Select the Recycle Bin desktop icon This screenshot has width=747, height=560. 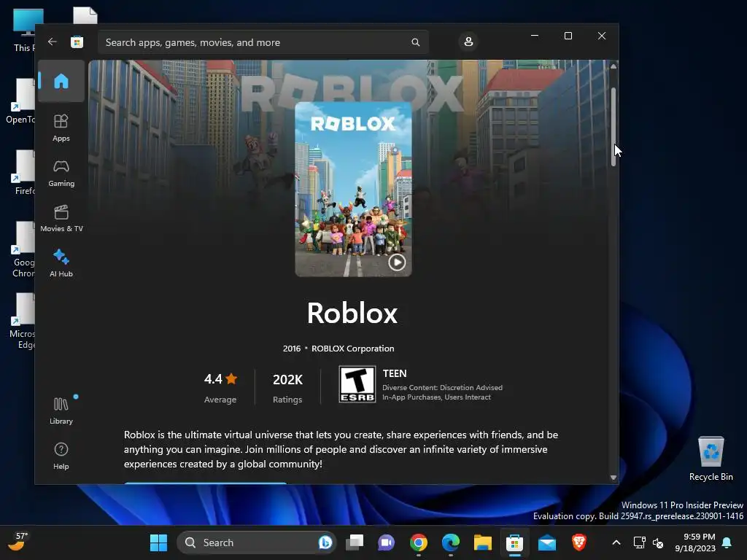pos(711,459)
